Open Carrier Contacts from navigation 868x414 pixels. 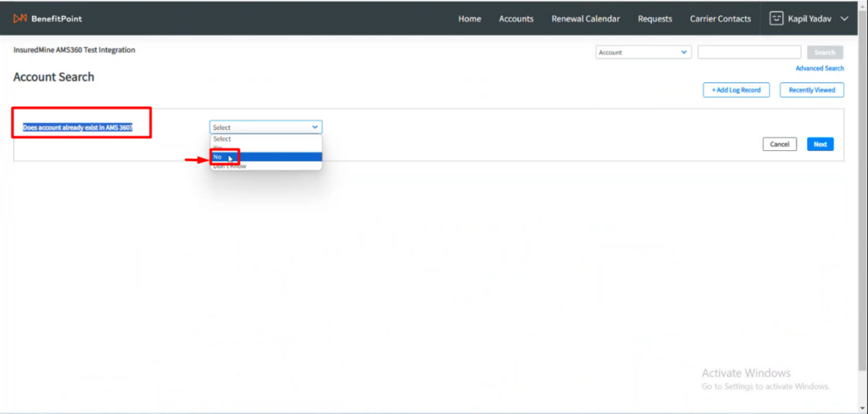click(x=721, y=19)
